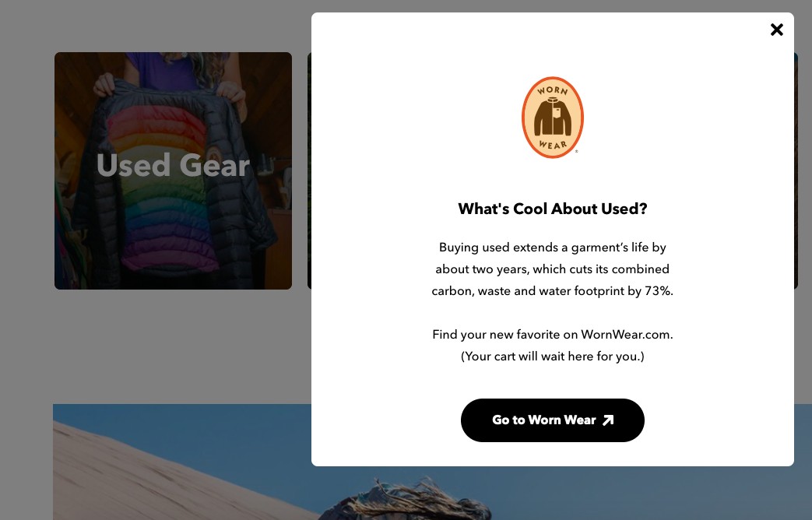Screen dimensions: 812x520
Task: Click the WornWear.com text in the dialog
Action: click(625, 335)
